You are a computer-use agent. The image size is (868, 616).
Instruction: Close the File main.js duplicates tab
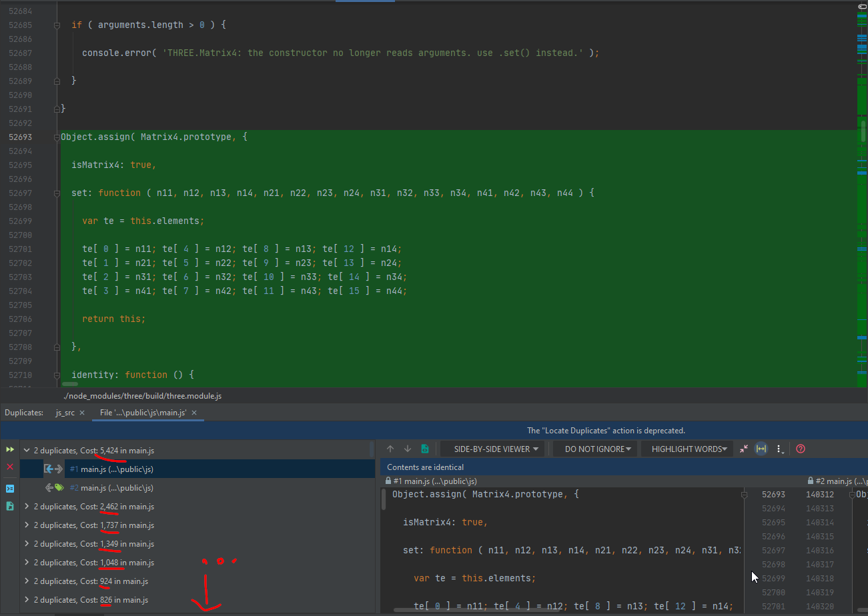tap(195, 413)
